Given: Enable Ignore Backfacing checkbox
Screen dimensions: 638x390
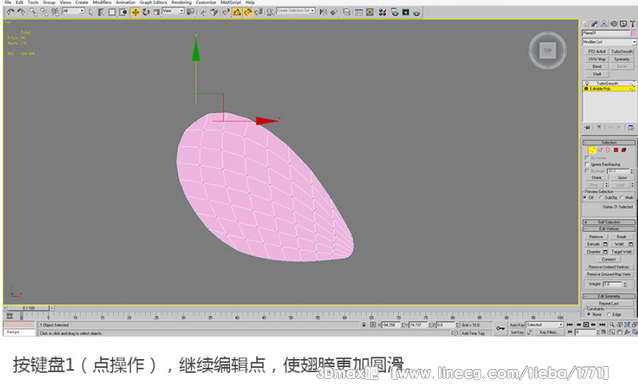Looking at the screenshot, I should point(587,164).
